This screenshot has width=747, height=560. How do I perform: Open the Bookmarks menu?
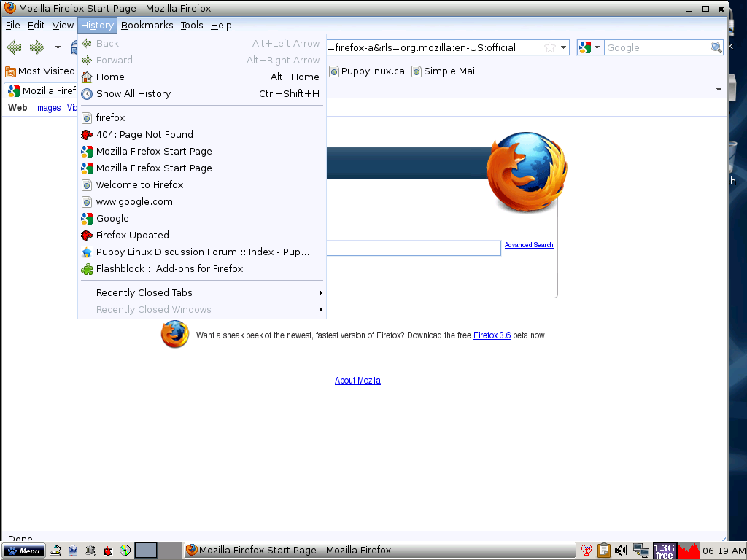pyautogui.click(x=147, y=25)
